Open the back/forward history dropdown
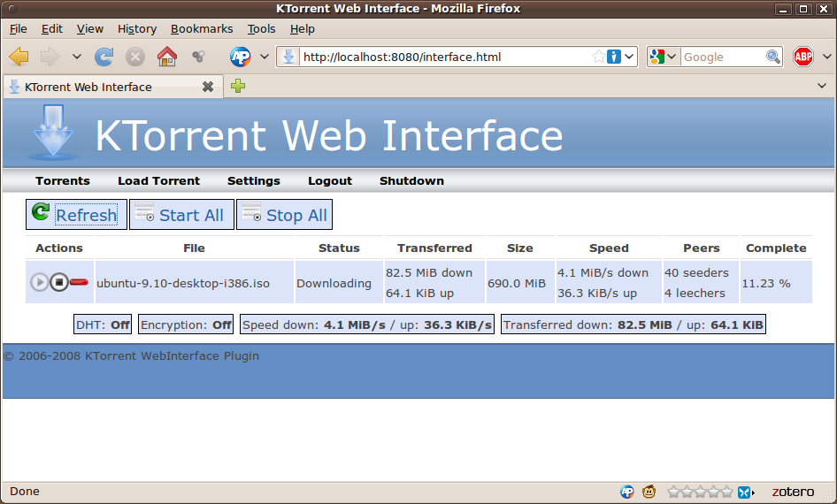Screen dimensions: 837x504 click(x=77, y=57)
